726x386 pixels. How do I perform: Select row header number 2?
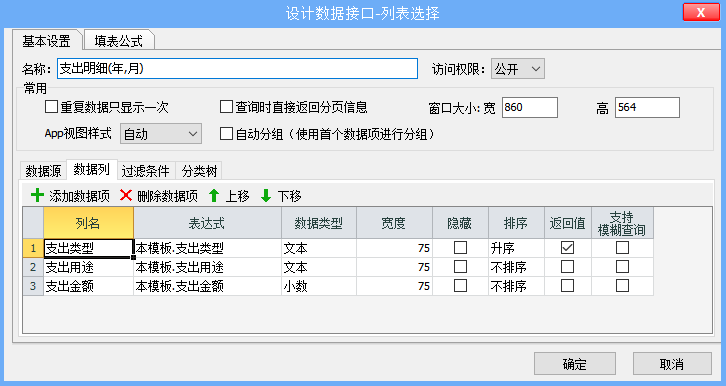coord(33,267)
